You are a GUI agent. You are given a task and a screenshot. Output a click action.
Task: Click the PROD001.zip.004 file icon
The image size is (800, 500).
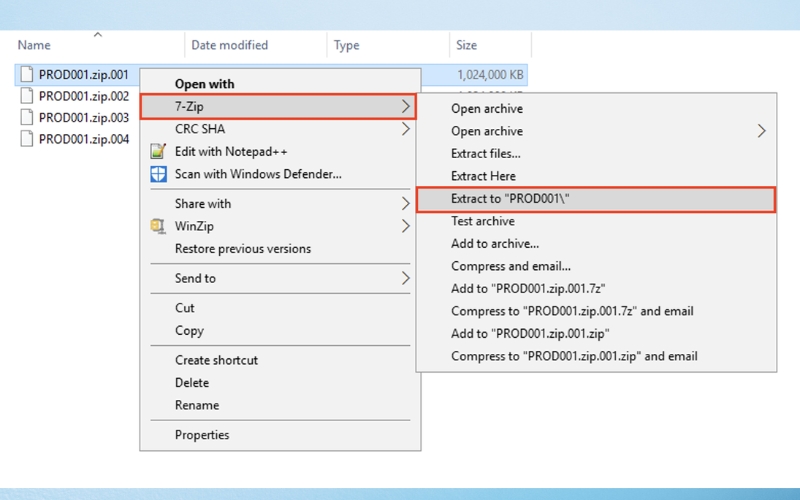click(27, 139)
